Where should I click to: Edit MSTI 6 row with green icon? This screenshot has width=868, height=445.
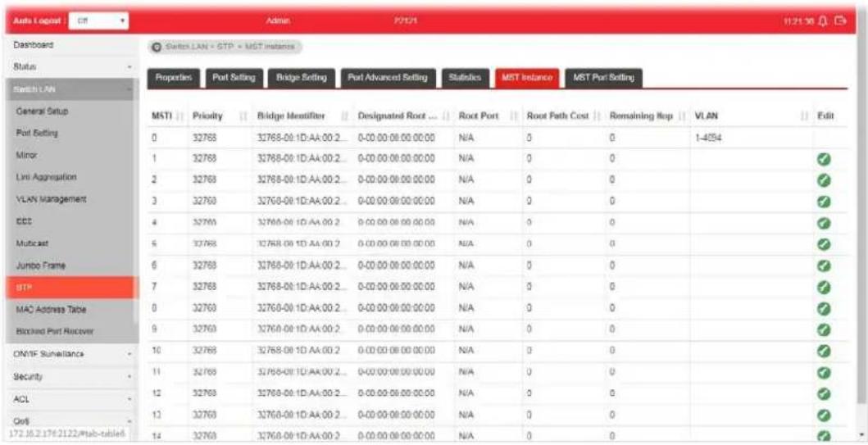(x=825, y=266)
